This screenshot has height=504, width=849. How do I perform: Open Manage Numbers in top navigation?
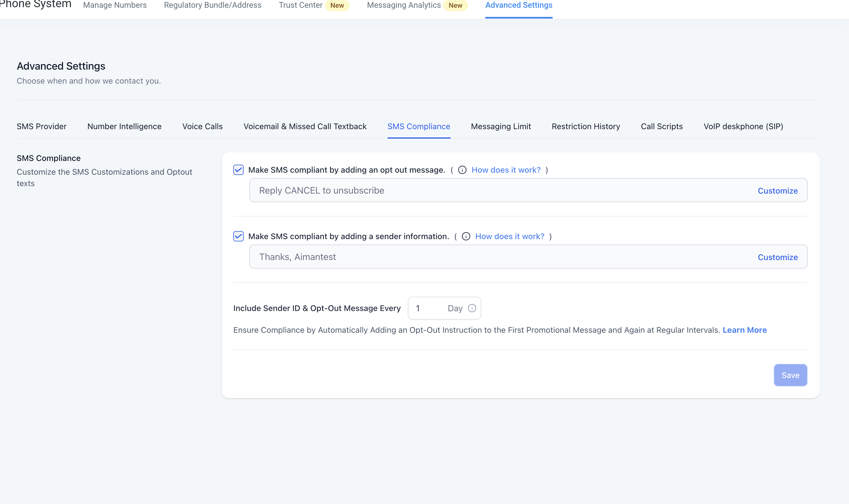[115, 5]
